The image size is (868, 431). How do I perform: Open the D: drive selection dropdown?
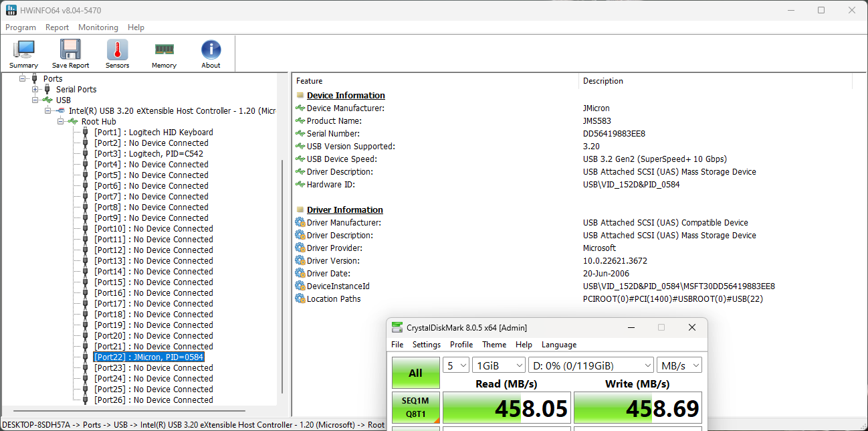591,365
